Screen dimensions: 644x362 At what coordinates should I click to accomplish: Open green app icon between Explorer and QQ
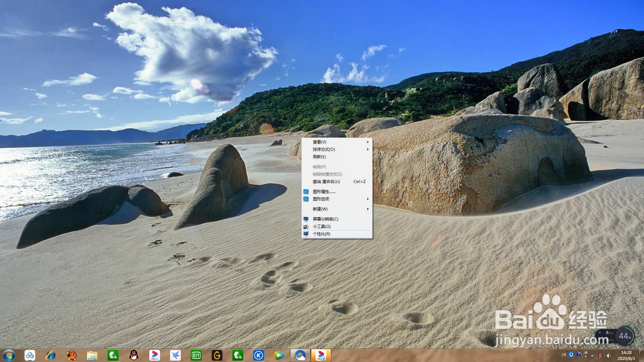click(x=113, y=355)
